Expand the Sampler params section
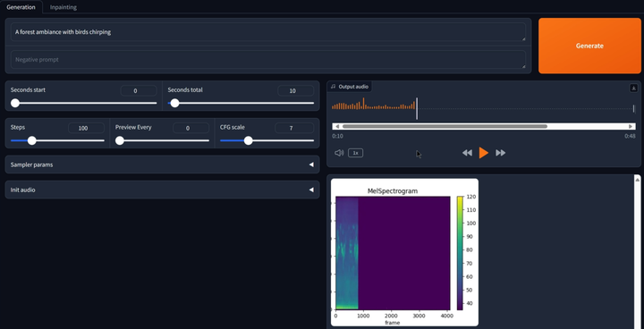The image size is (644, 329). point(162,164)
